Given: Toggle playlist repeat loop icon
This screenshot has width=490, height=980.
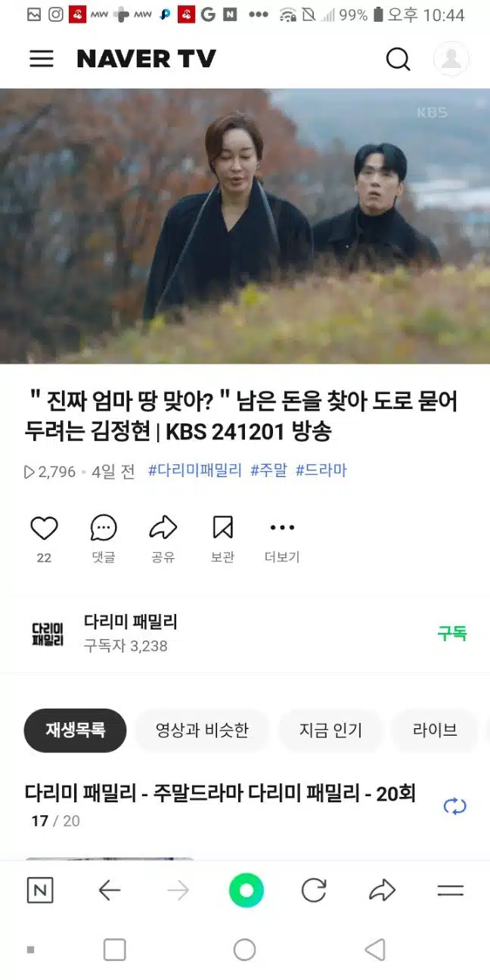Looking at the screenshot, I should (455, 806).
